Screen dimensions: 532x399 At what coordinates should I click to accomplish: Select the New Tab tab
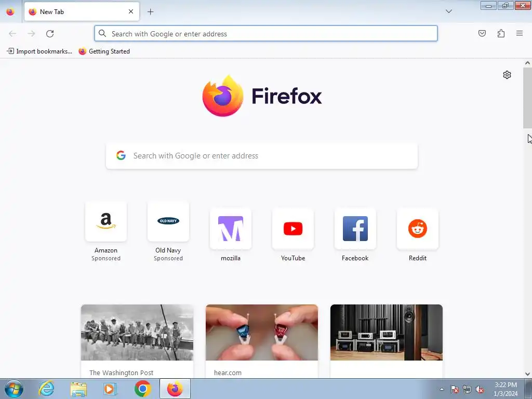click(x=82, y=11)
